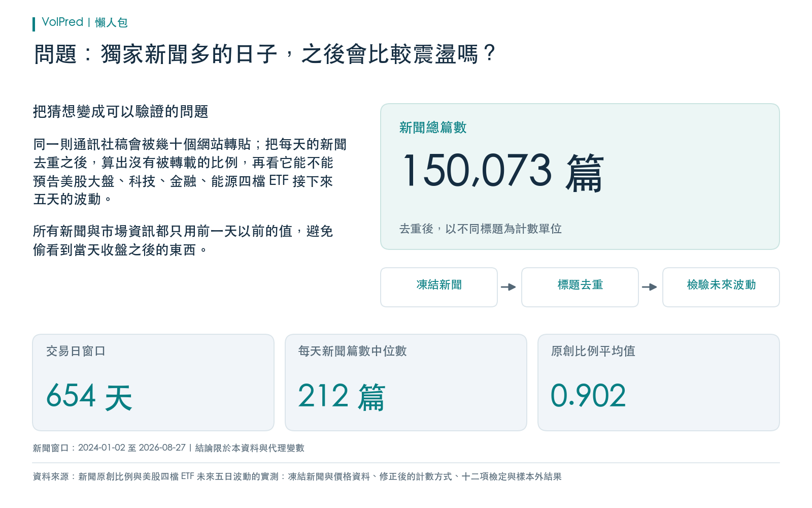Click the note 去重後，以不同標題為計數單位

481,229
